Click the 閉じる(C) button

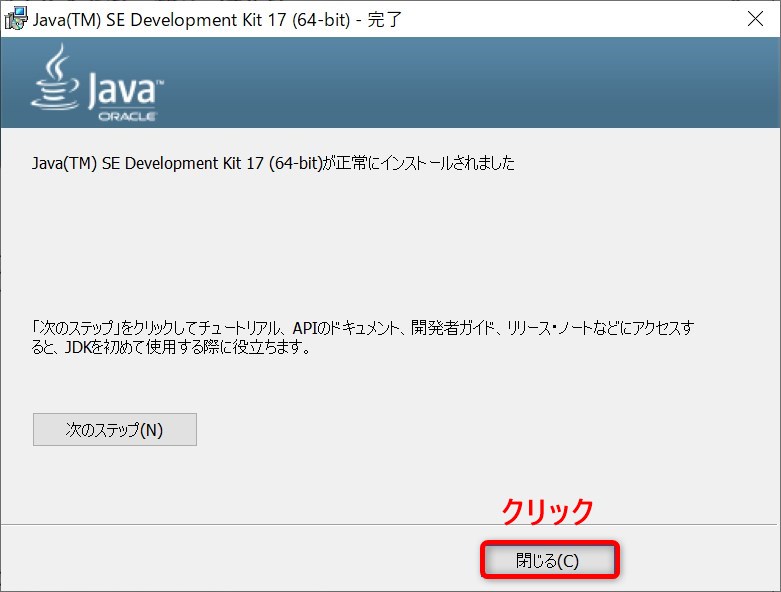click(550, 560)
